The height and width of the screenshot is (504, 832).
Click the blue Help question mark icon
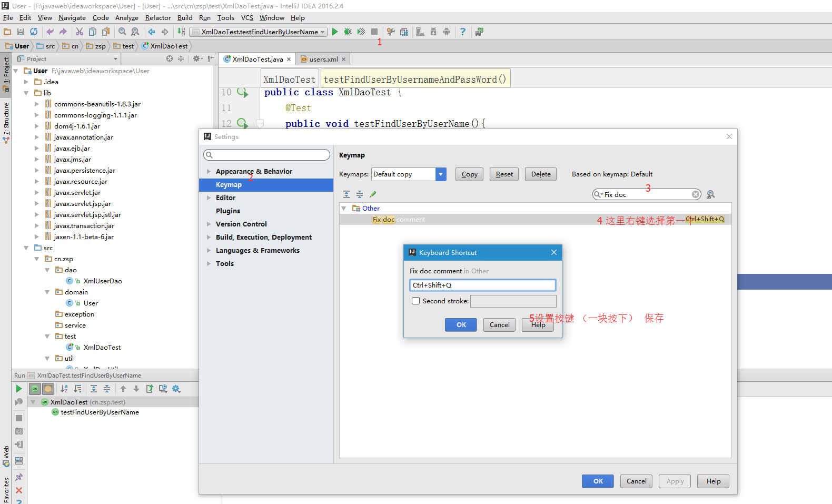(x=463, y=32)
